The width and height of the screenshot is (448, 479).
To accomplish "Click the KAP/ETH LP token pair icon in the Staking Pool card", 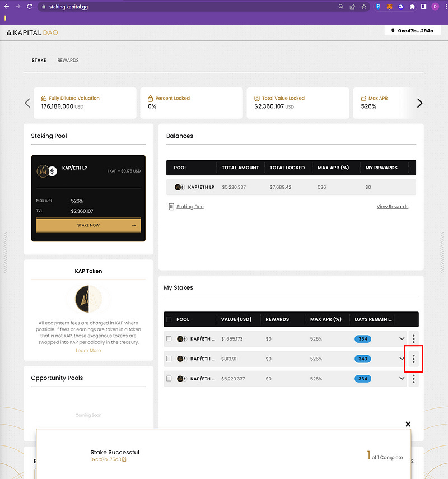I will [46, 171].
